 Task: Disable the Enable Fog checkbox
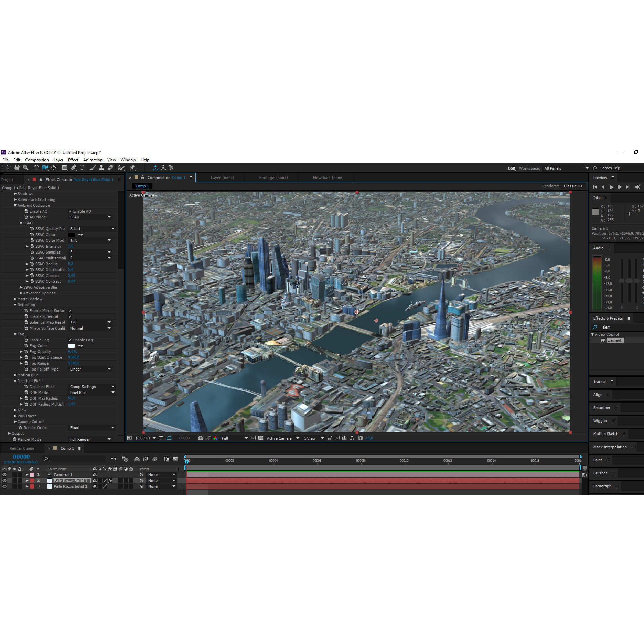(x=70, y=340)
